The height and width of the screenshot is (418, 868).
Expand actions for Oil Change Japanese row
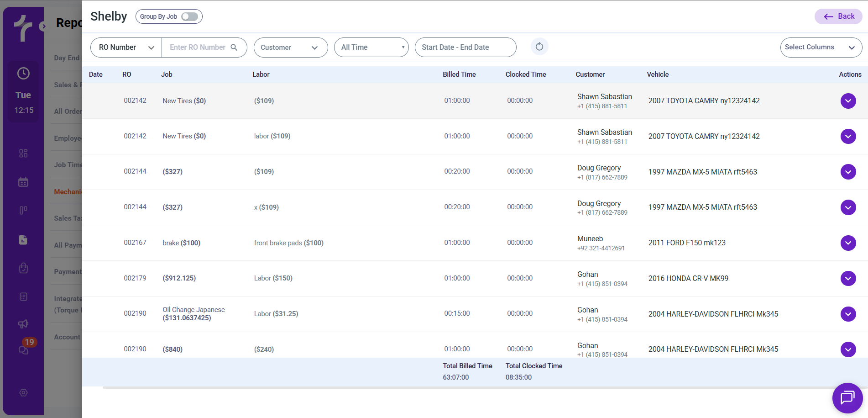(x=848, y=314)
